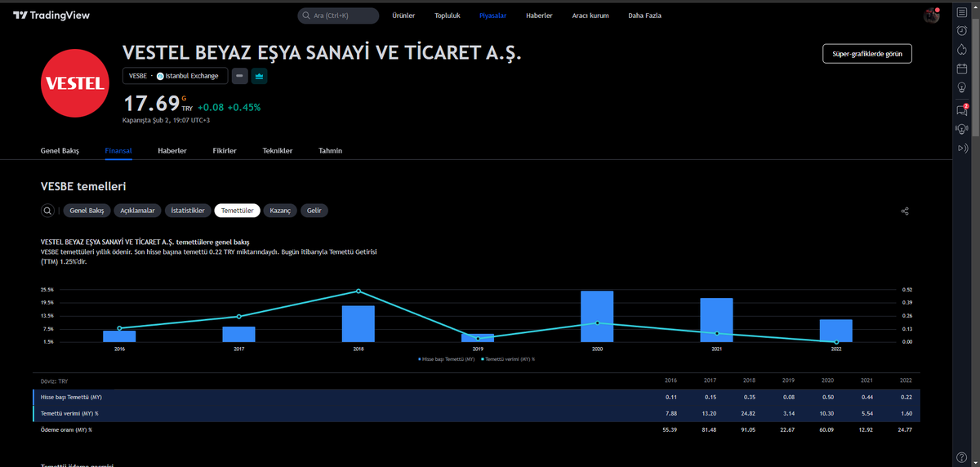Toggle Hisse başı Temettü legend
Image resolution: width=980 pixels, height=467 pixels.
(447, 359)
